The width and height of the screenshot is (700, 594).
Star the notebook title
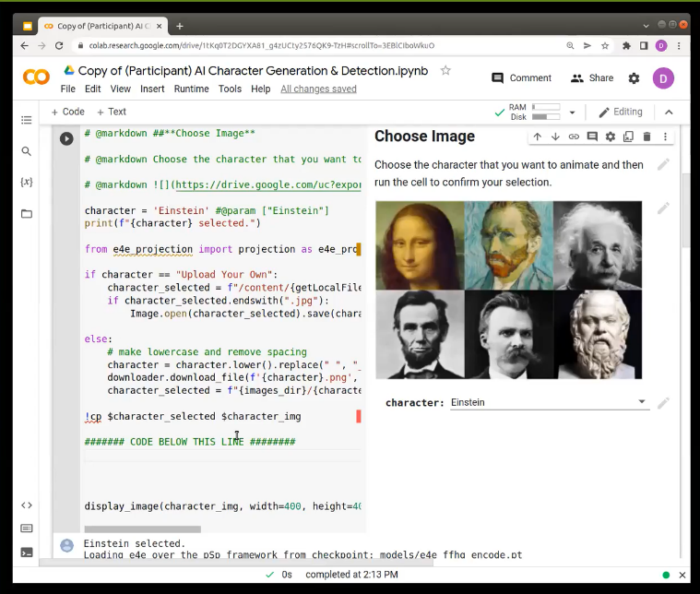coord(445,71)
